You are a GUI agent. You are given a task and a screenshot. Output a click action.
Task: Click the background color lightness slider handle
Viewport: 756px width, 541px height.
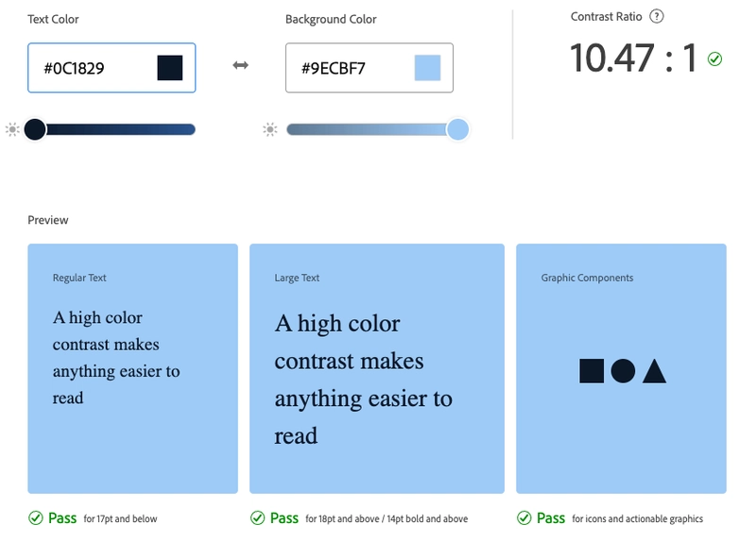pyautogui.click(x=457, y=129)
